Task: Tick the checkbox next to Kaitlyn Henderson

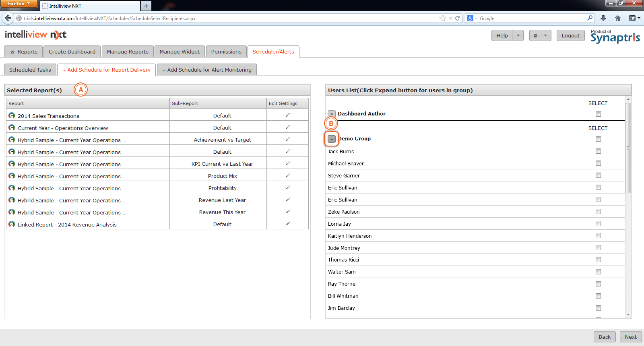Action: pyautogui.click(x=598, y=236)
